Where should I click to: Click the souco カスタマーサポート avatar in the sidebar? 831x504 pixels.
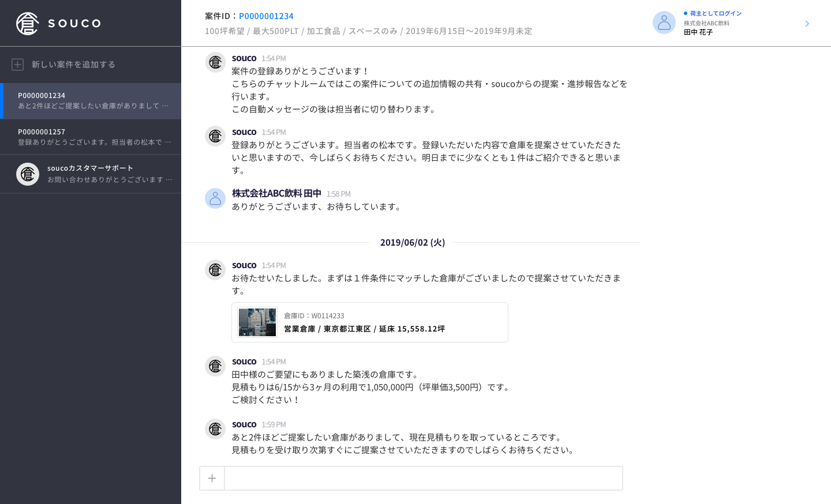point(28,174)
